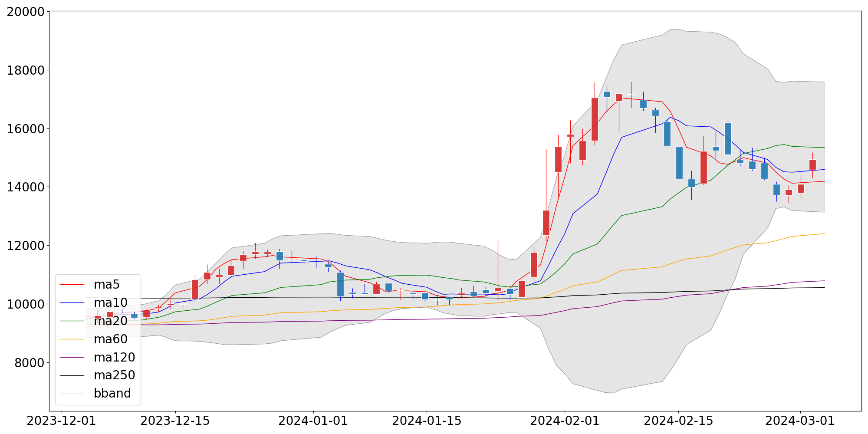The image size is (868, 434).
Task: Click the 14000 y-axis label
Action: click(x=26, y=187)
